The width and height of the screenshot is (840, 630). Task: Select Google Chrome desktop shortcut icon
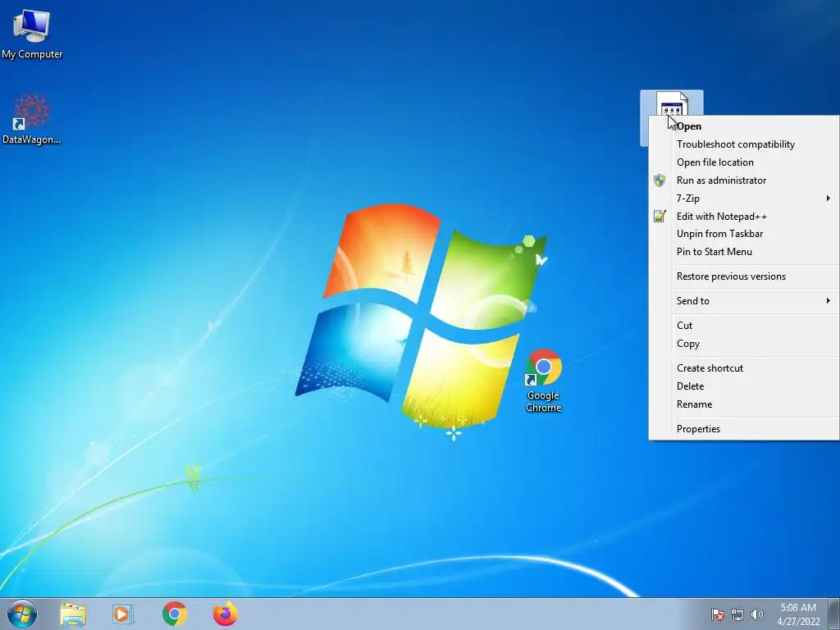[x=543, y=381]
